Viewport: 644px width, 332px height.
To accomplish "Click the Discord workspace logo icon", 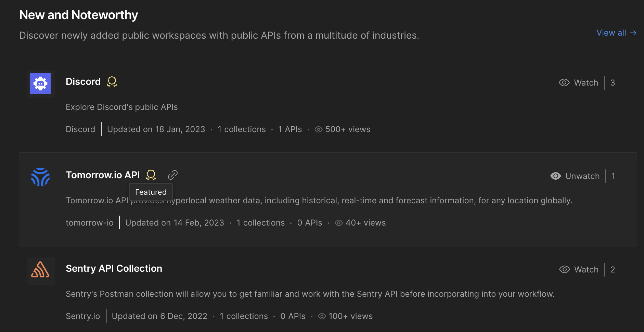I will click(x=40, y=84).
